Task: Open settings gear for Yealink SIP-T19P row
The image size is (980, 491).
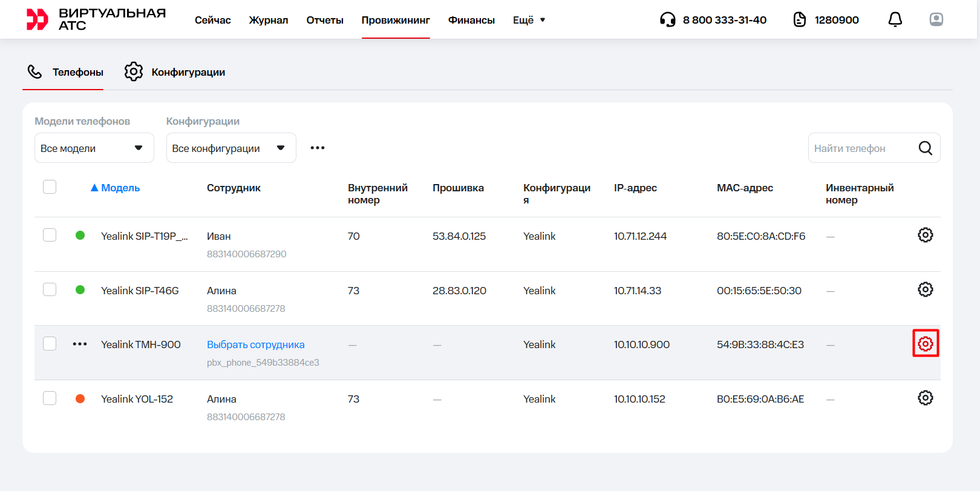Action: [x=925, y=235]
